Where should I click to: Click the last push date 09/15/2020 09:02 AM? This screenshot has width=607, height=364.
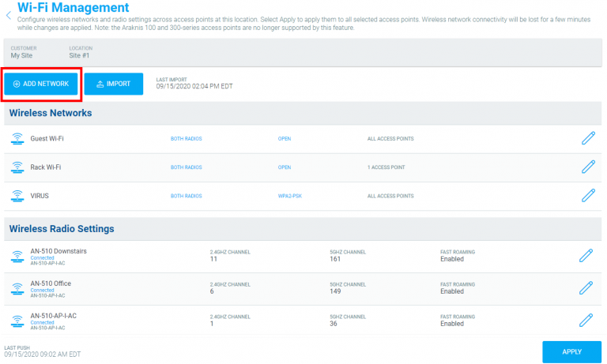pyautogui.click(x=42, y=355)
